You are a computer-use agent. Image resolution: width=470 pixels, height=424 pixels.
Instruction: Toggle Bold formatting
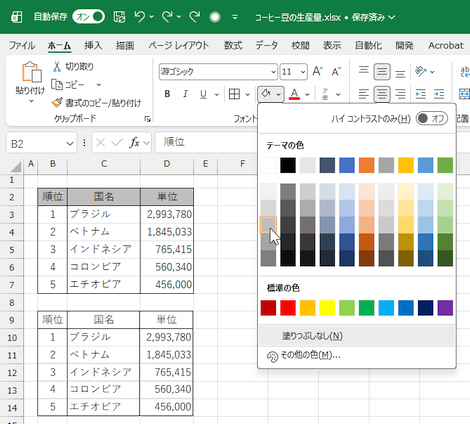tap(167, 94)
